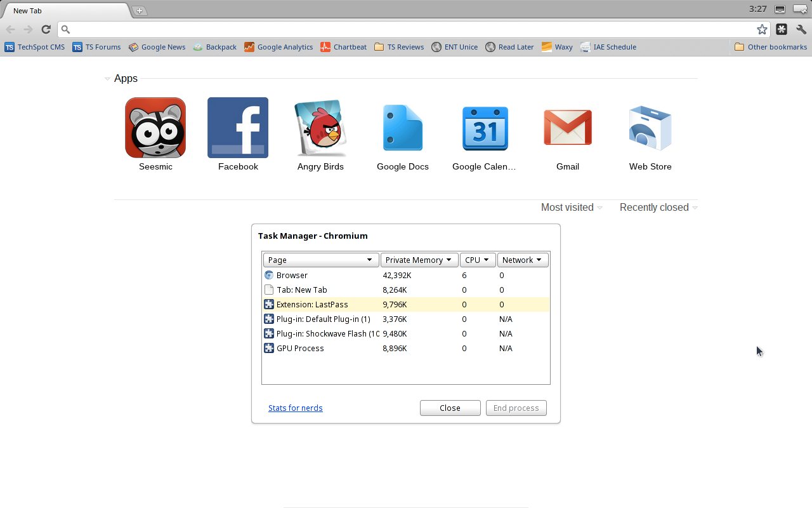Select the Browser process row
Viewport: 812px width, 508px height.
[406, 275]
